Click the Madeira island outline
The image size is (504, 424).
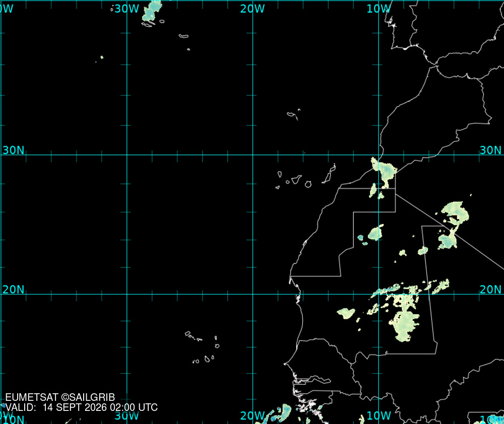pyautogui.click(x=294, y=115)
